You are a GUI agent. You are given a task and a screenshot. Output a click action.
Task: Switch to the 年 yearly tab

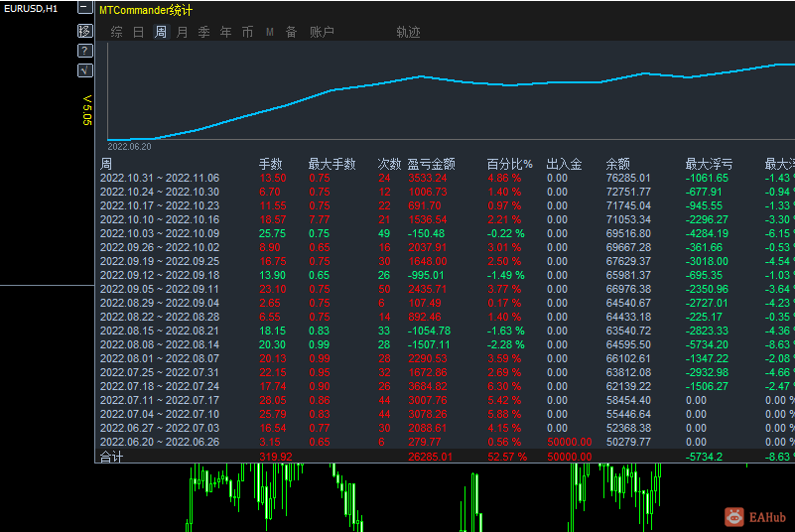point(225,33)
